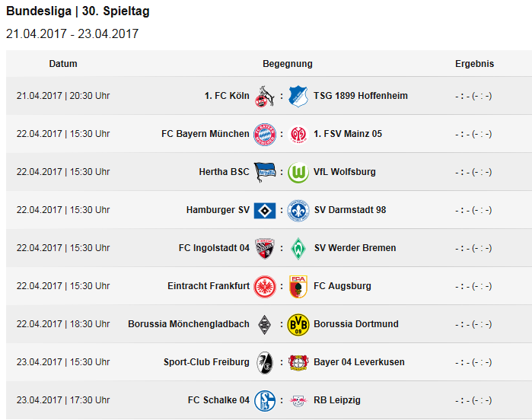This screenshot has width=532, height=420.
Task: Click the 1. FC Köln goat crest
Action: 264,96
